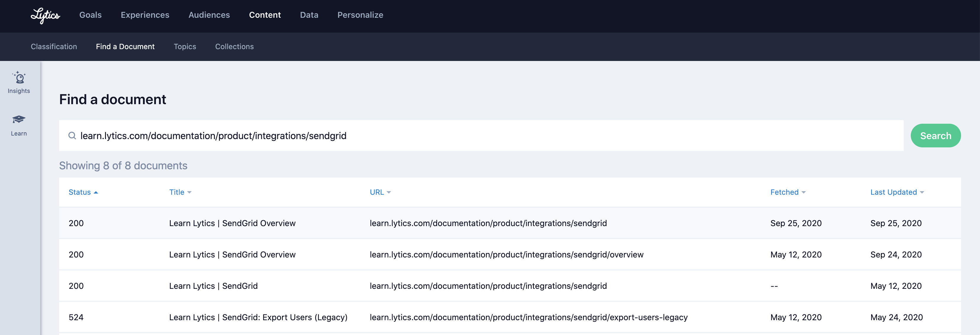Viewport: 980px width, 335px height.
Task: Sort by Status column arrow
Action: pyautogui.click(x=96, y=192)
